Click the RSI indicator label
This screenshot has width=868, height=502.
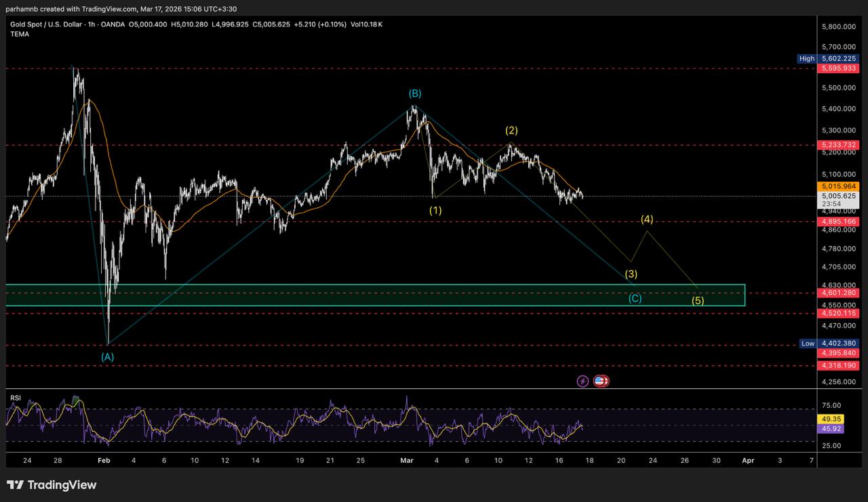[x=14, y=396]
